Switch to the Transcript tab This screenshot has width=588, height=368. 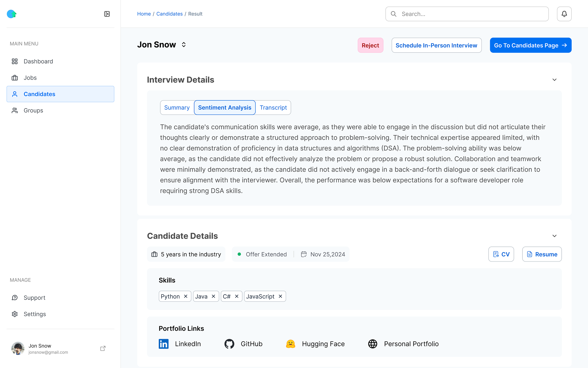click(273, 108)
